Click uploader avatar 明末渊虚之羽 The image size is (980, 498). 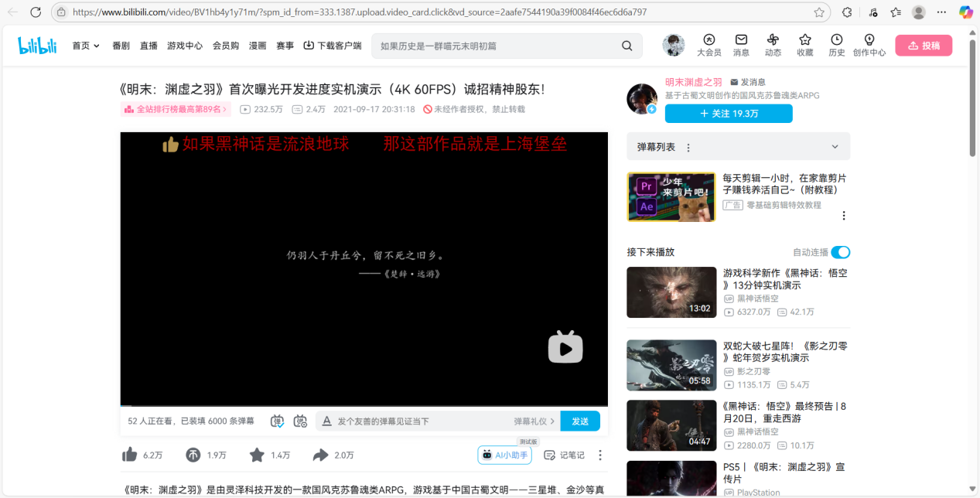(x=642, y=99)
